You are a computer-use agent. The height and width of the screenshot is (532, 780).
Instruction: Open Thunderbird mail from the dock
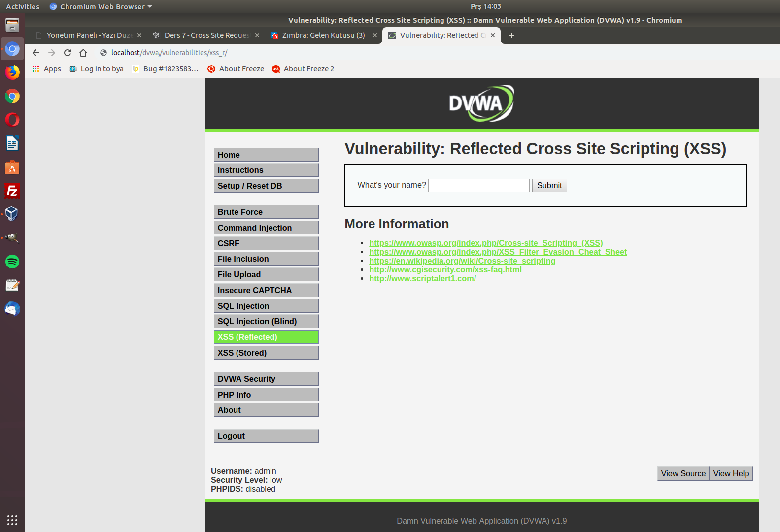click(x=12, y=309)
